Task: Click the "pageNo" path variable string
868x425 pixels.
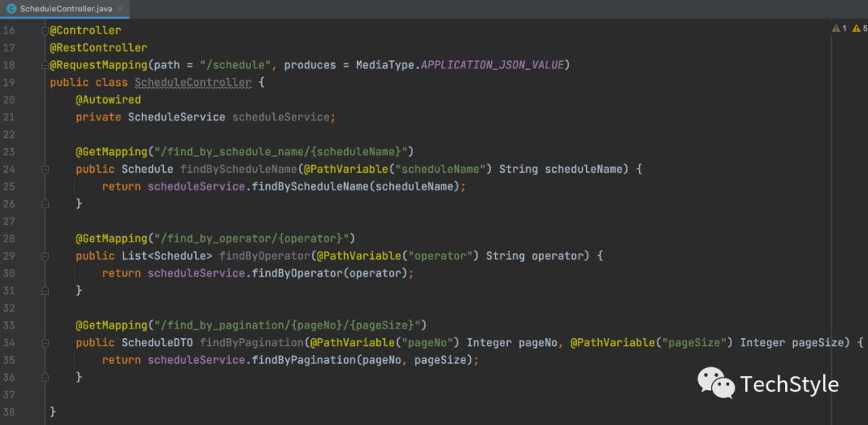Action: (x=428, y=342)
